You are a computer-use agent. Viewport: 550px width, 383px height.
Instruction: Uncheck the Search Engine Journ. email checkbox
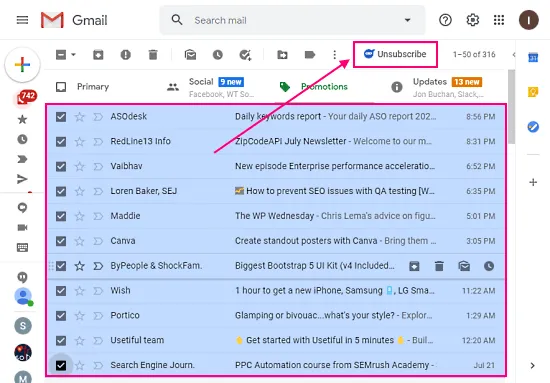61,365
